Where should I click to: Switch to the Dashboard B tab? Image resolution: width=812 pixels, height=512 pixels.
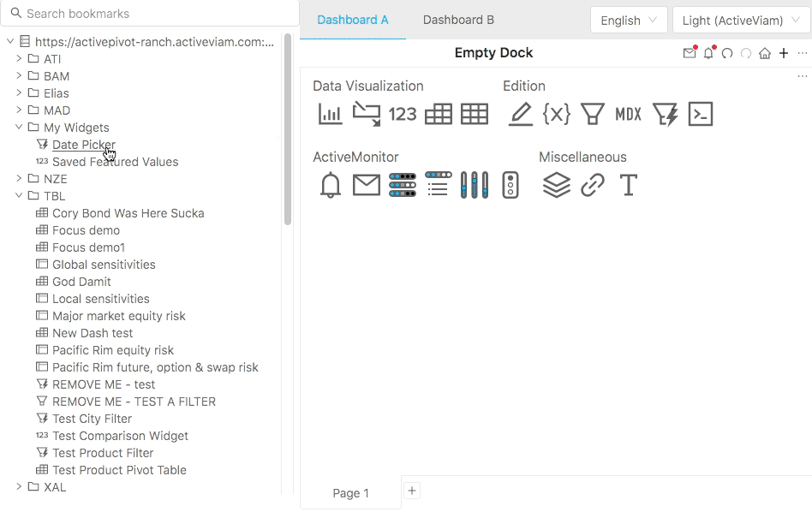tap(458, 20)
